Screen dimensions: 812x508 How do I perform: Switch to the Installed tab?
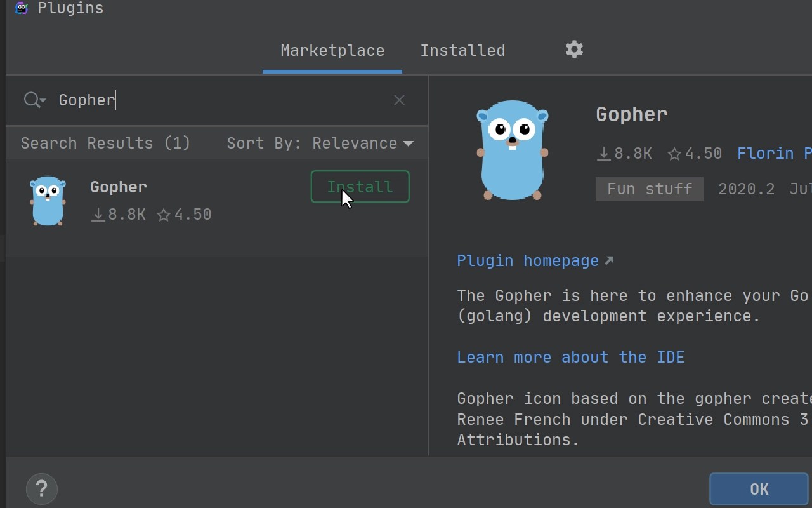coord(462,50)
